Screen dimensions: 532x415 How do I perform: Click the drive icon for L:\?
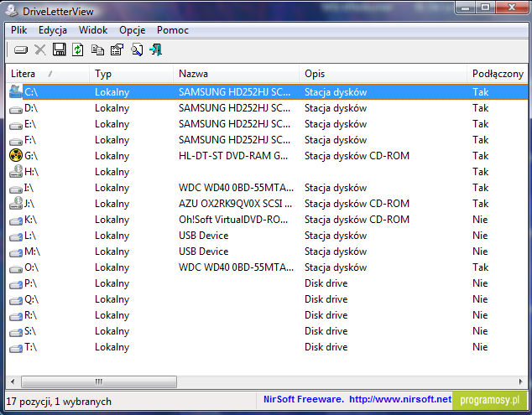point(16,237)
